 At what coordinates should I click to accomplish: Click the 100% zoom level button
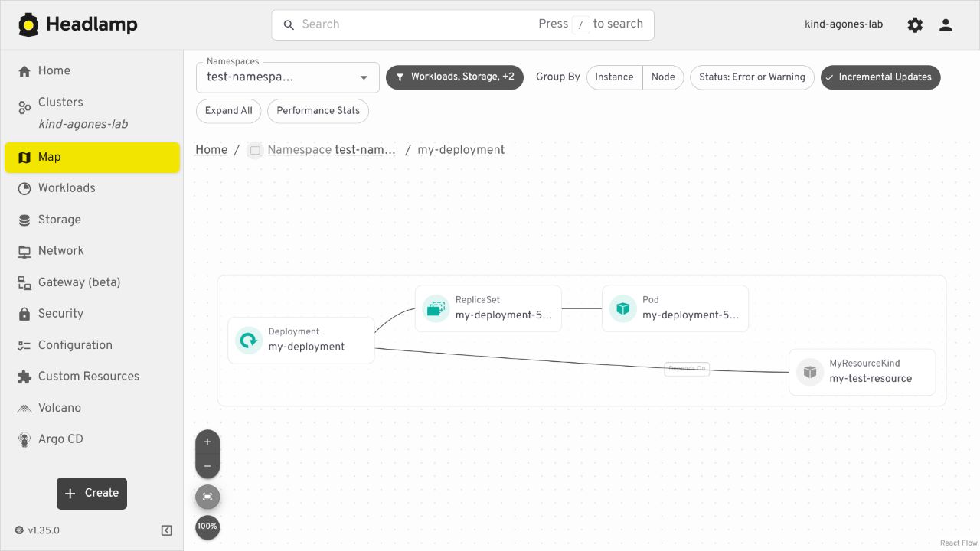pos(207,527)
